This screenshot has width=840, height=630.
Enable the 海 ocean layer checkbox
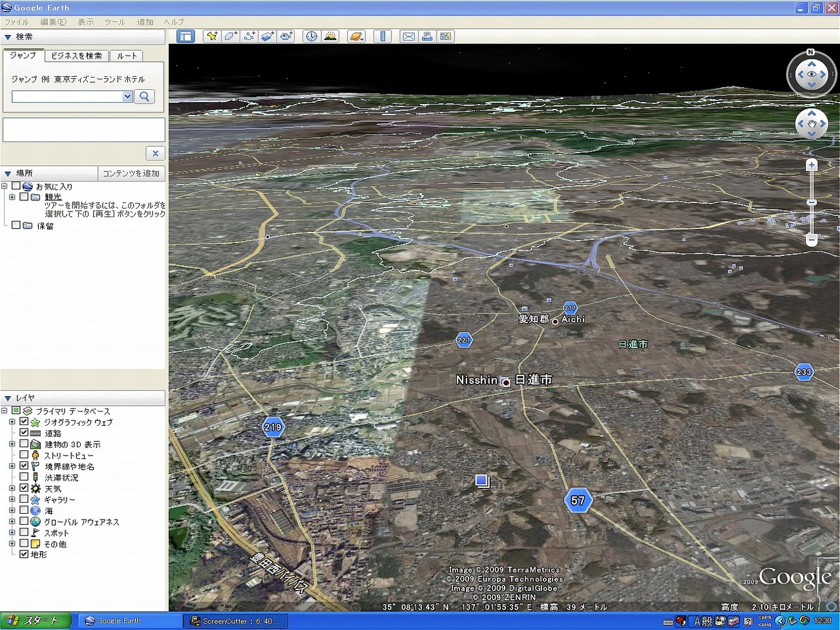tap(24, 510)
